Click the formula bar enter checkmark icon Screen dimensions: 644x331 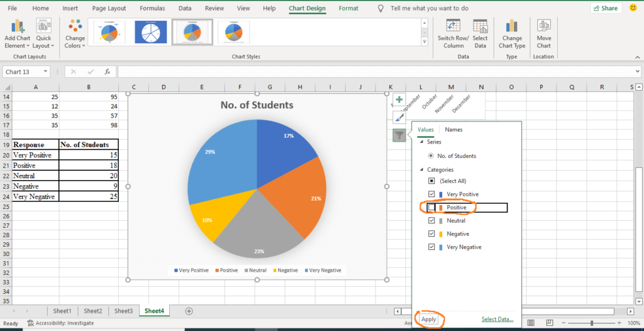coord(91,72)
